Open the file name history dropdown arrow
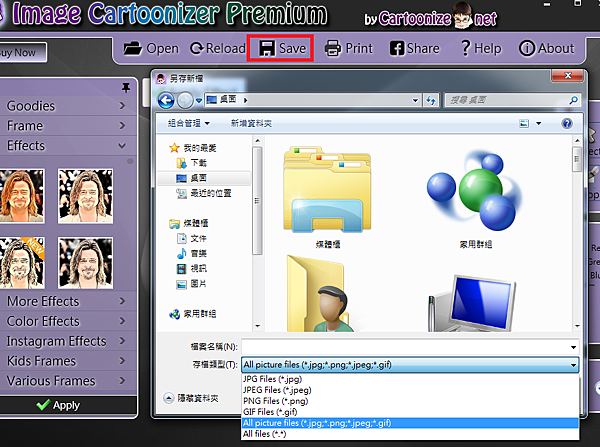The width and height of the screenshot is (600, 447). [573, 347]
